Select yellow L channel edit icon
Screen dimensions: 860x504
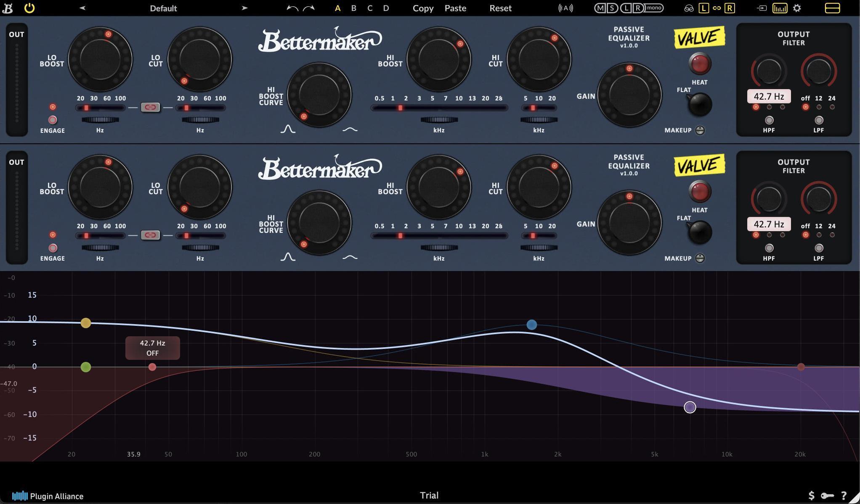pyautogui.click(x=703, y=8)
